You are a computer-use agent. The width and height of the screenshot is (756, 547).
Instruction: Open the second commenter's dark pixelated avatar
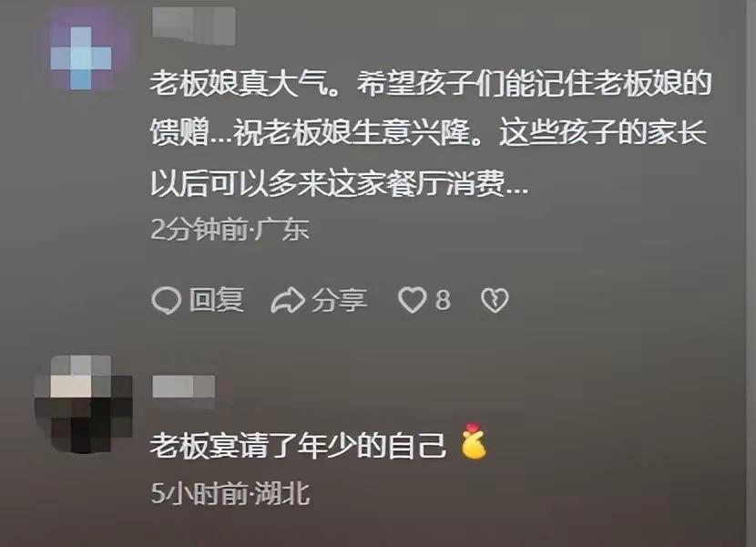click(x=83, y=404)
